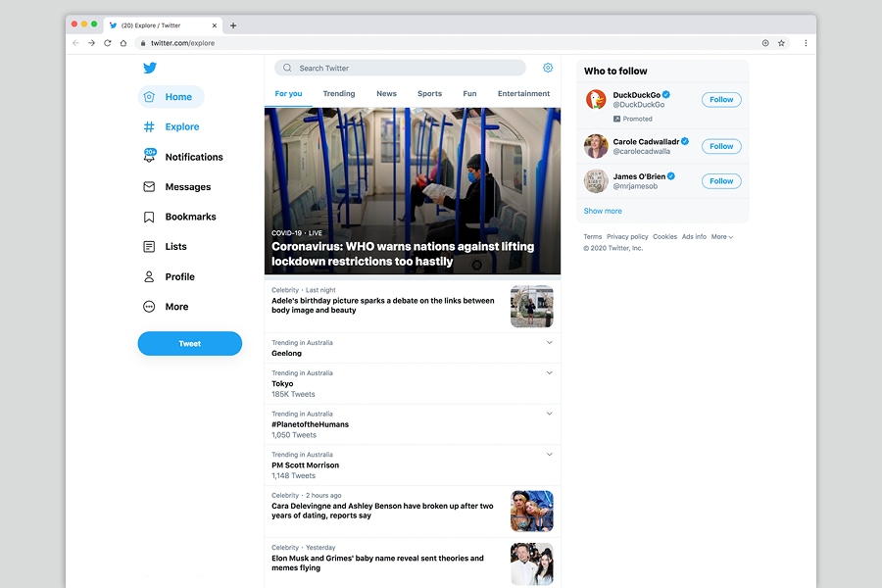Open the Geelong trending topic
The height and width of the screenshot is (588, 882).
click(413, 348)
